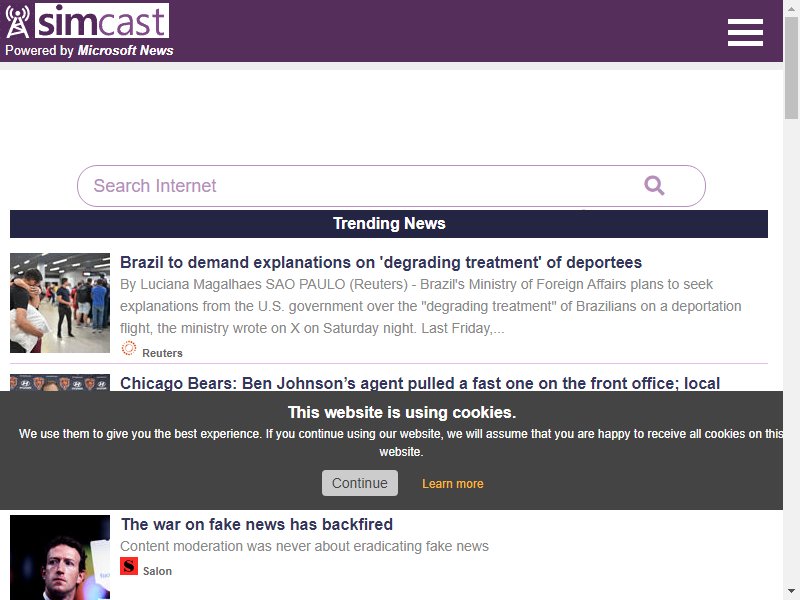Accept cookies with the Continue button
Viewport: 800px width, 600px height.
coord(360,483)
